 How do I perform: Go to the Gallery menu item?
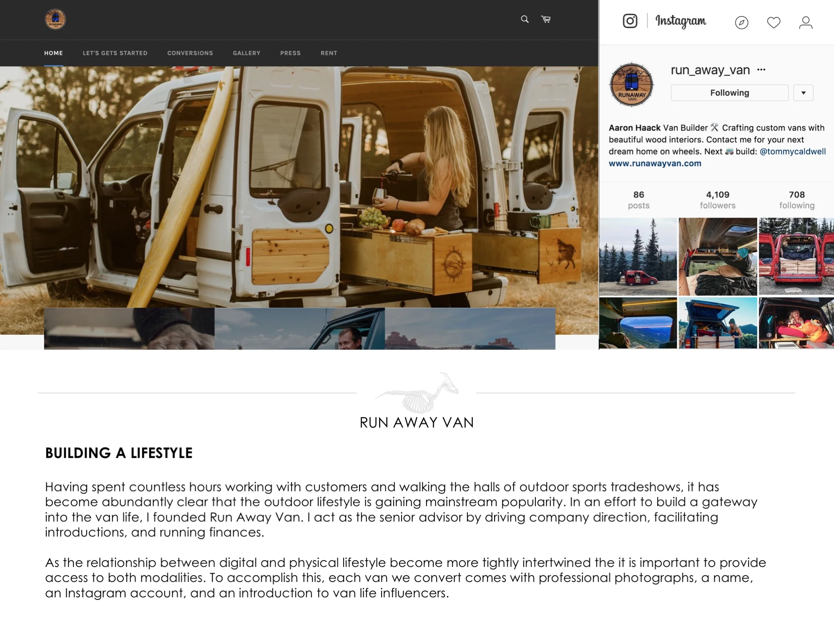(246, 53)
